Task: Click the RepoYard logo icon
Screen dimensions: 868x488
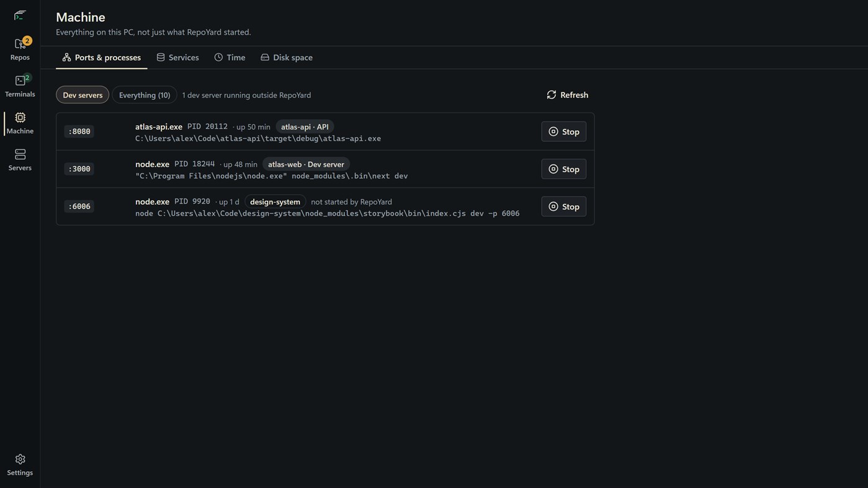Action: (x=20, y=15)
